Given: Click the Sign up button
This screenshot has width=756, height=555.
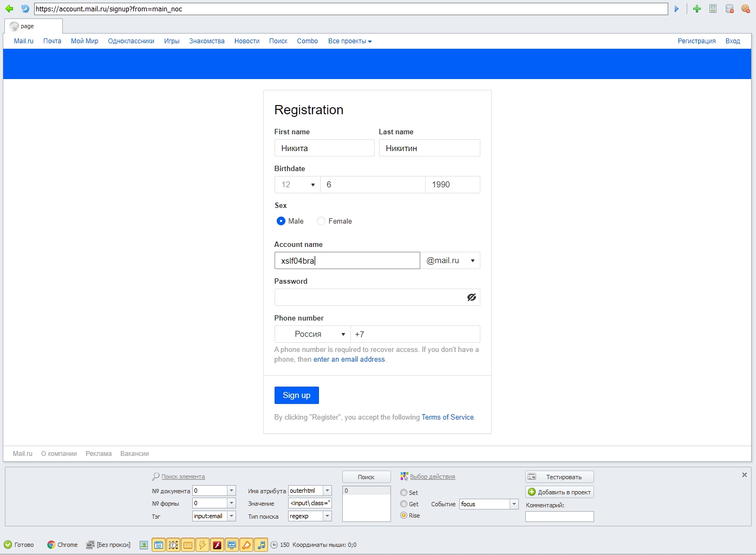Looking at the screenshot, I should (296, 395).
